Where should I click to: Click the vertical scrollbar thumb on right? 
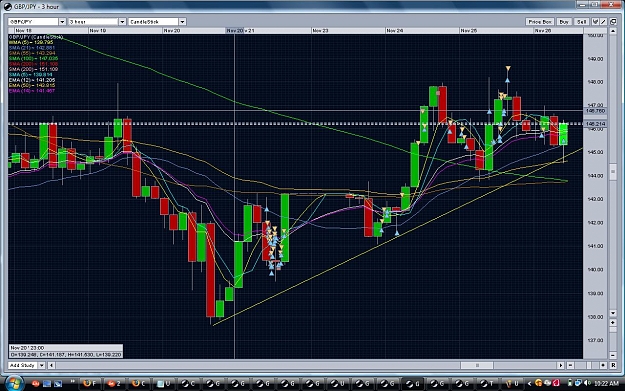pos(613,172)
